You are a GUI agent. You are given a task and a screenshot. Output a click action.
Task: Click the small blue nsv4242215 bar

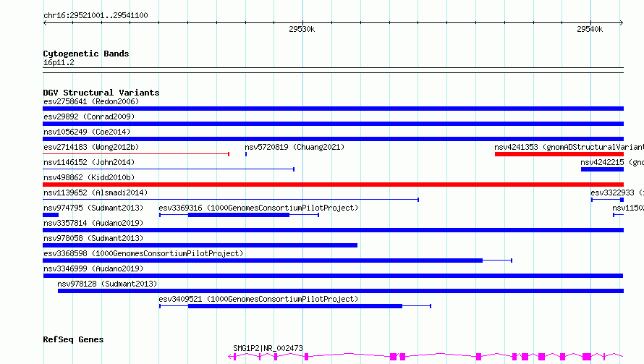(602, 169)
